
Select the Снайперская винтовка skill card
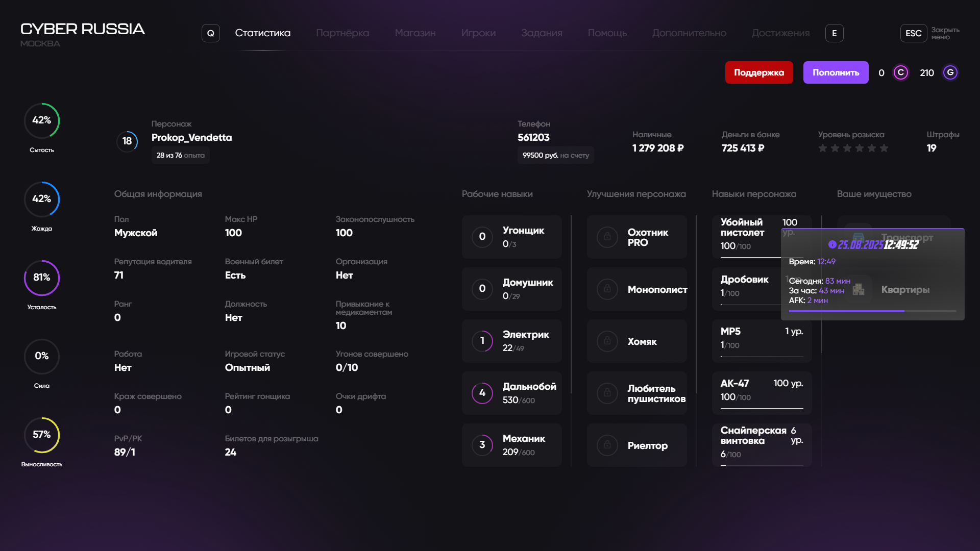point(762,444)
